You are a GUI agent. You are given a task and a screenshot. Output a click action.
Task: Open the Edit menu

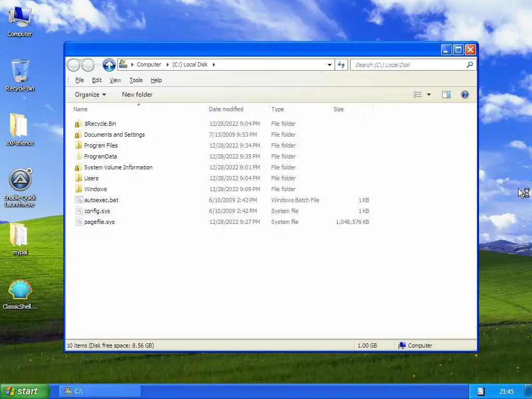[x=97, y=80]
